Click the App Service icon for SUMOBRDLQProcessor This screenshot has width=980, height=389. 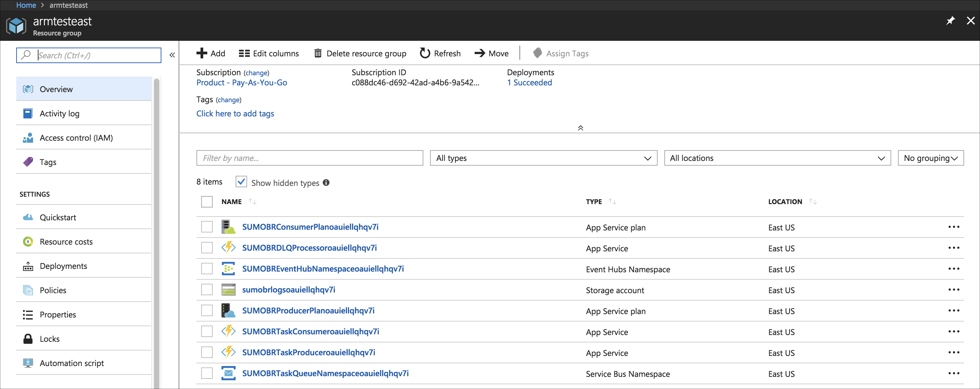pyautogui.click(x=228, y=248)
